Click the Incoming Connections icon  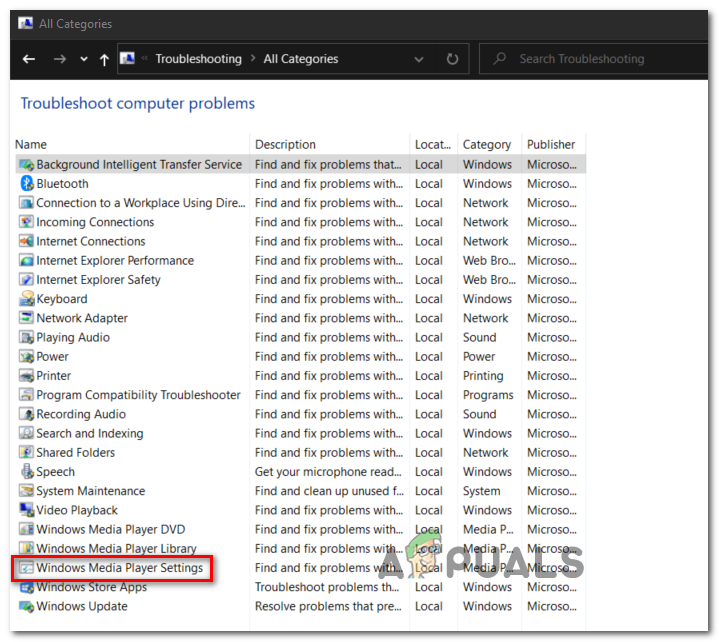click(x=27, y=222)
